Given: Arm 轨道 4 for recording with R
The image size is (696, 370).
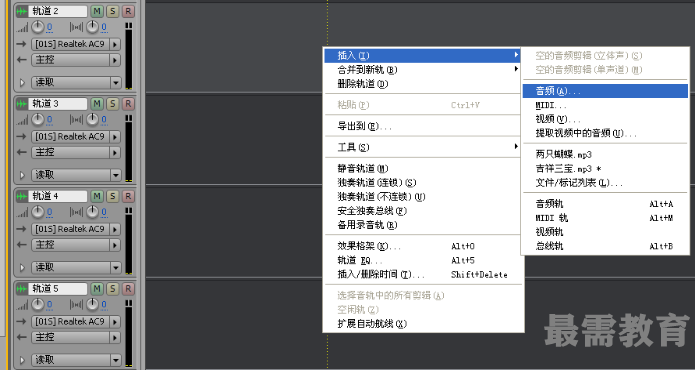Looking at the screenshot, I should tap(128, 196).
